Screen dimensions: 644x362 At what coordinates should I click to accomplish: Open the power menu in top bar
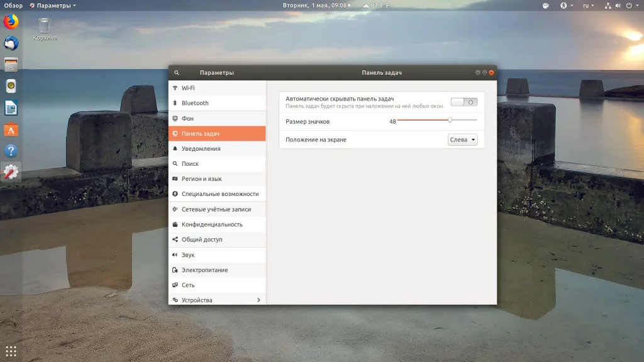click(x=631, y=5)
